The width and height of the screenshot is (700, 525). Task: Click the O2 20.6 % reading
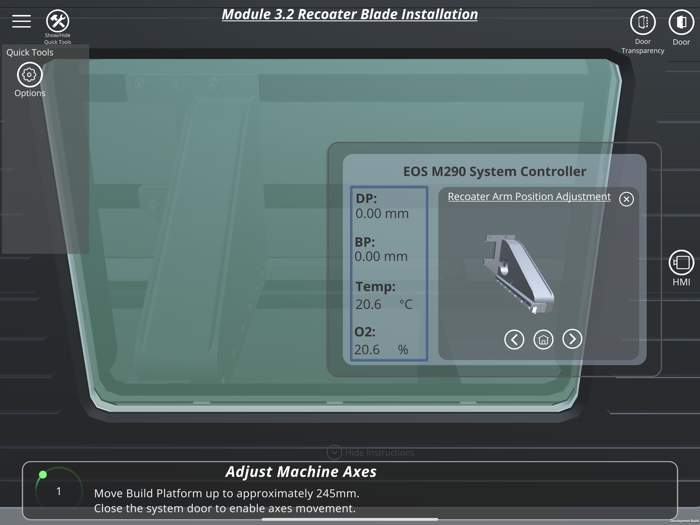tap(381, 350)
